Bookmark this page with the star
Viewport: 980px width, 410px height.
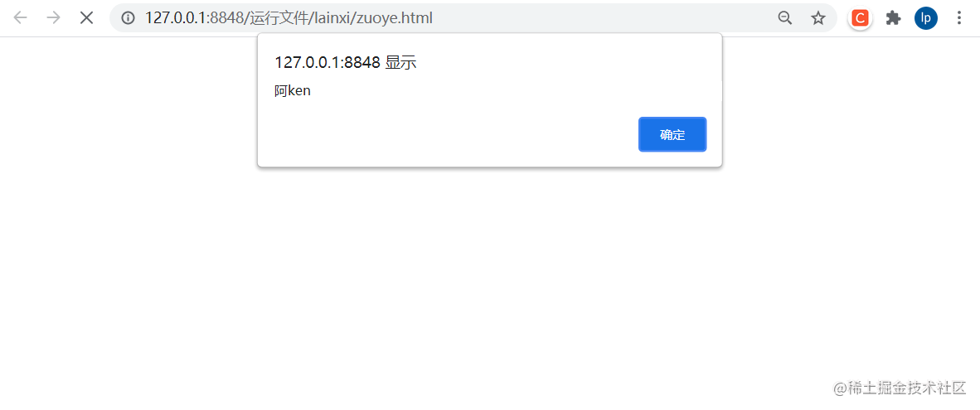[x=818, y=18]
